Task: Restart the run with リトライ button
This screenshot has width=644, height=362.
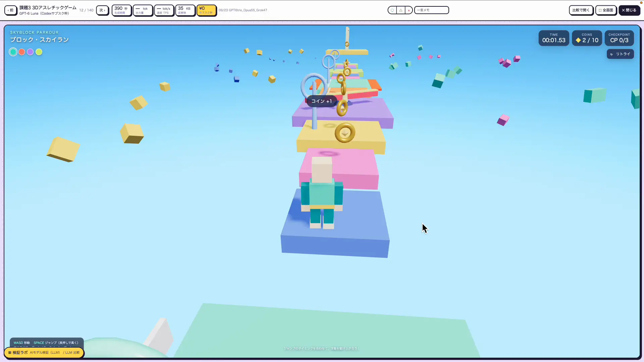Action: tap(620, 54)
